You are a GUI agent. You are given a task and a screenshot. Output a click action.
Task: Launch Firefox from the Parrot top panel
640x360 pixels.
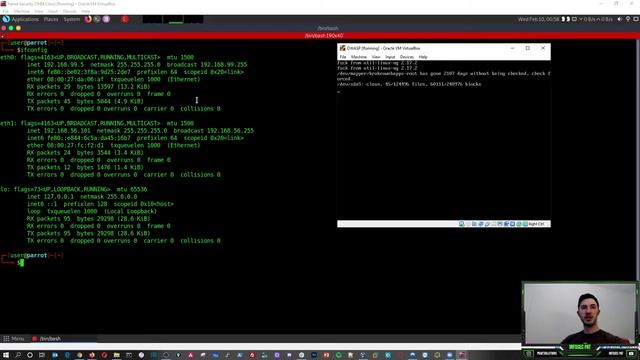(x=88, y=19)
